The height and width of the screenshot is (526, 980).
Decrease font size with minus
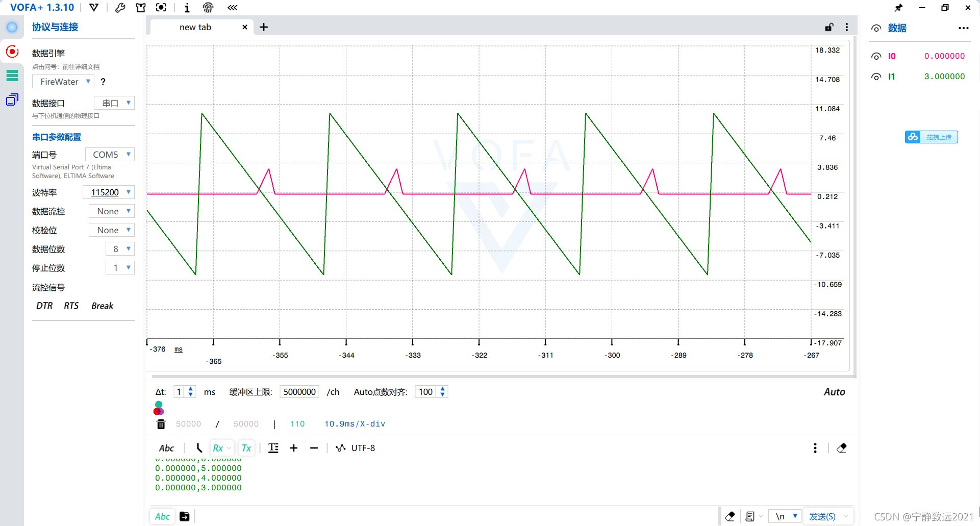[314, 448]
